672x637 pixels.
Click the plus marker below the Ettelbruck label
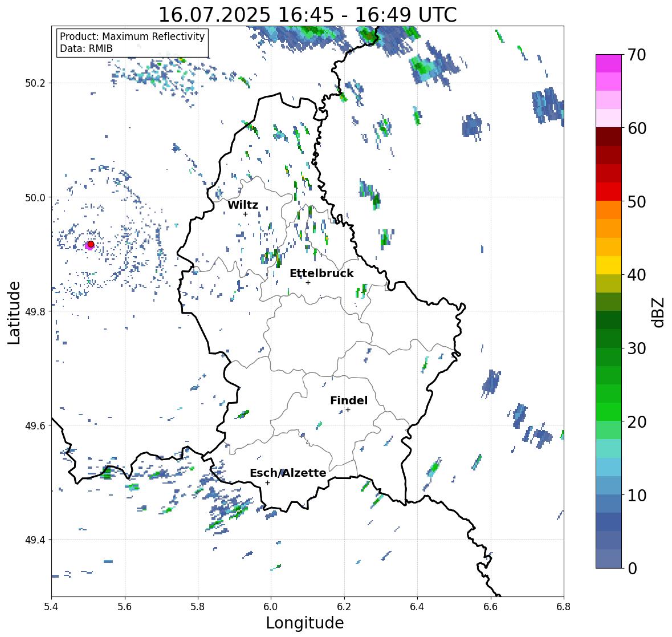308,282
